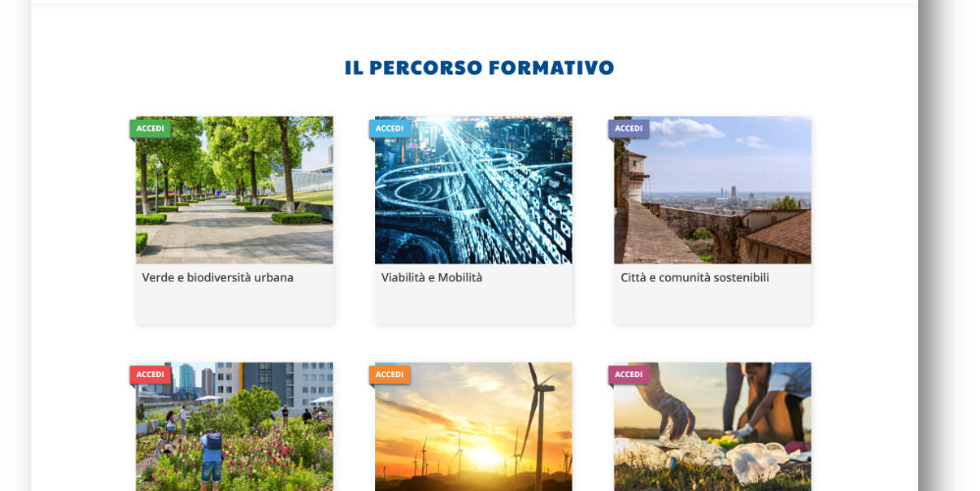This screenshot has height=491, width=980.
Task: Click the grey footer area of the Verde e biodiversità card
Action: (235, 304)
